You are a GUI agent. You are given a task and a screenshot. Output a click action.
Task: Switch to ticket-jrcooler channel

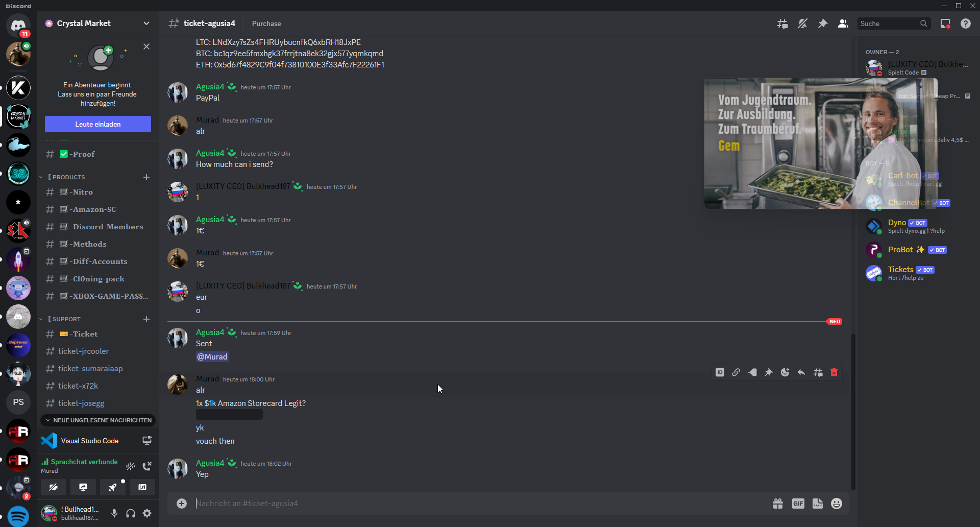coord(83,351)
